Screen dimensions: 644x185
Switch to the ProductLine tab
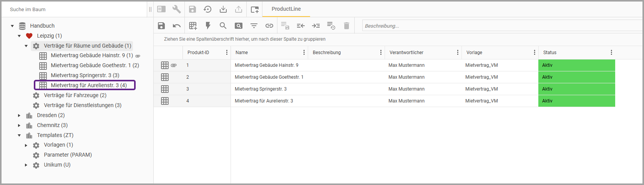click(x=286, y=9)
